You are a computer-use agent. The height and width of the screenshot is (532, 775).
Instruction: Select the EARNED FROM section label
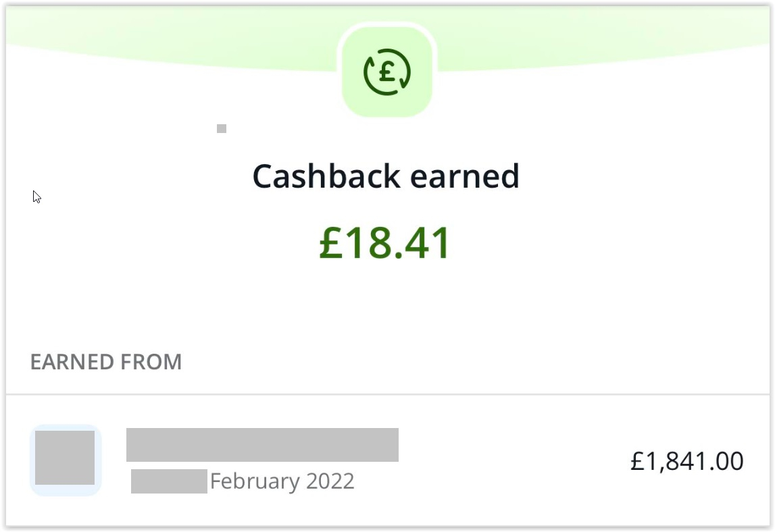coord(106,362)
